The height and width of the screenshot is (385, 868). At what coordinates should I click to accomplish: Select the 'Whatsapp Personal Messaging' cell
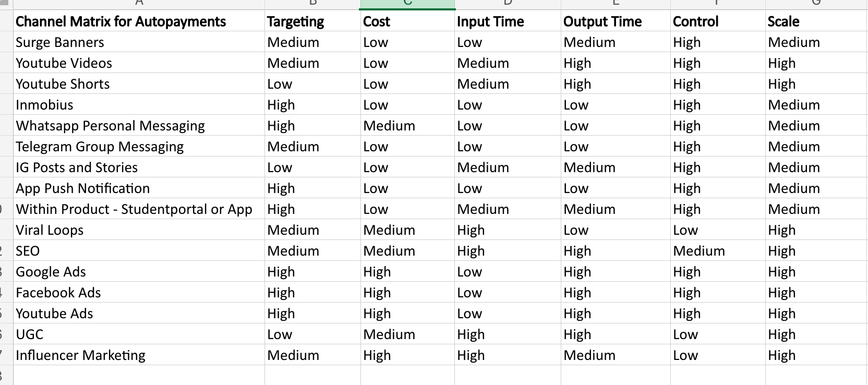coord(111,126)
